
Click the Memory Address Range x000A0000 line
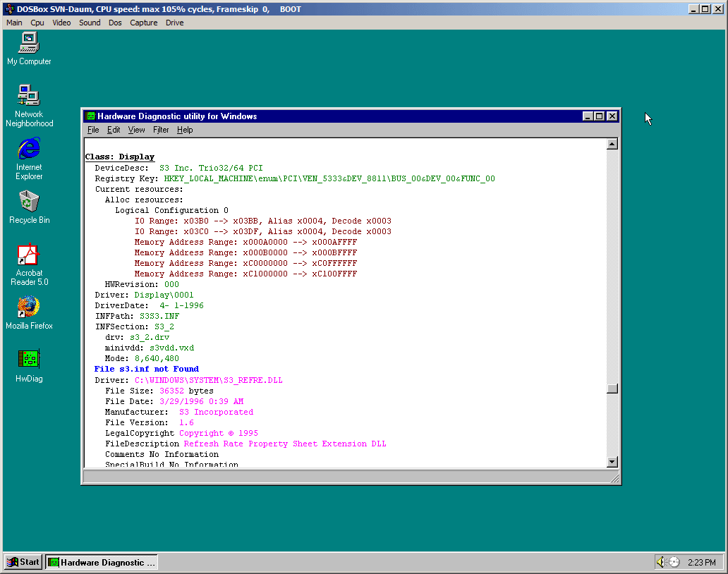pyautogui.click(x=245, y=242)
